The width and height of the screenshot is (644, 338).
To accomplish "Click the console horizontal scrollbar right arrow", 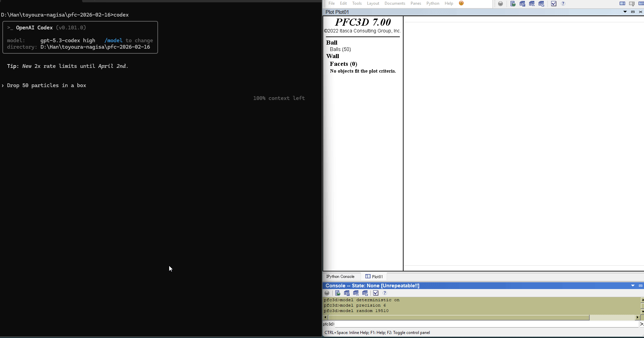I will 638,317.
